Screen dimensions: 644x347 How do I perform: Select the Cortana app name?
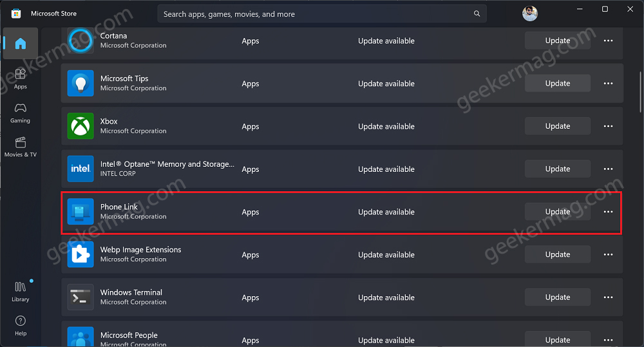coord(113,35)
